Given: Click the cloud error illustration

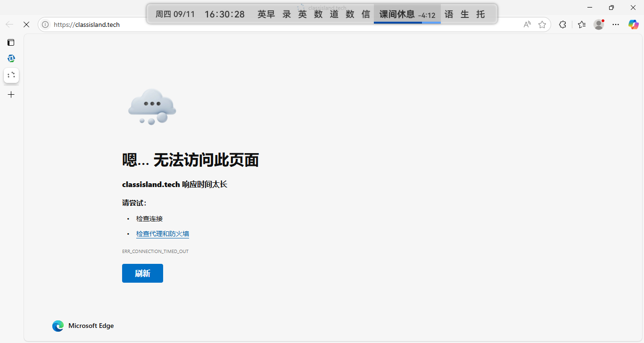Looking at the screenshot, I should point(152,107).
